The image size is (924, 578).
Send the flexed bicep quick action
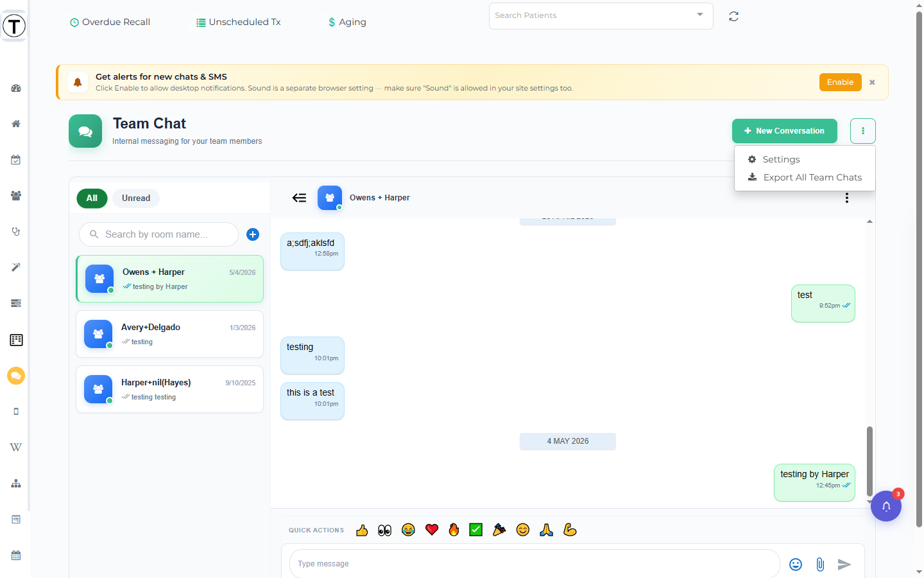tap(570, 530)
